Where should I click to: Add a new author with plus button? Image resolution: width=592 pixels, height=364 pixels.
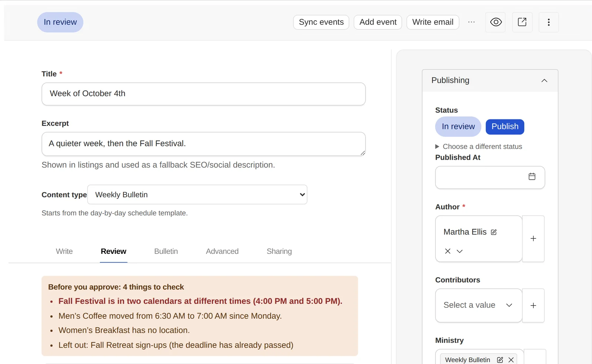533,239
